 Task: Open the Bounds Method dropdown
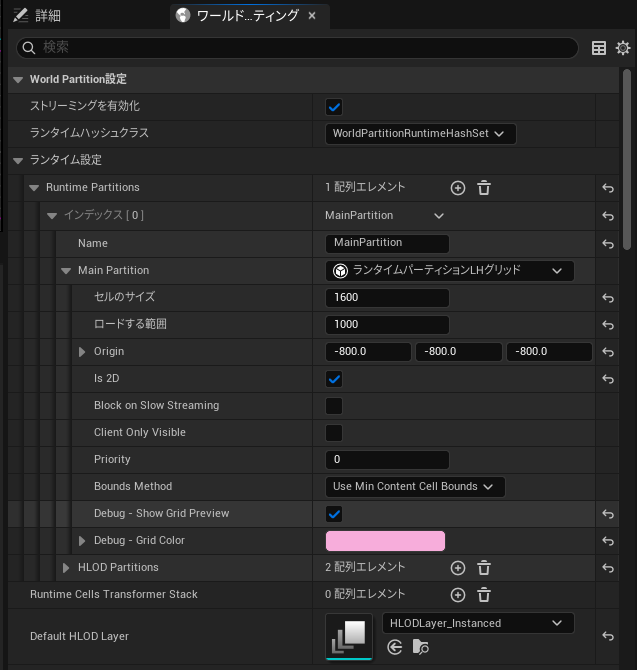point(415,487)
